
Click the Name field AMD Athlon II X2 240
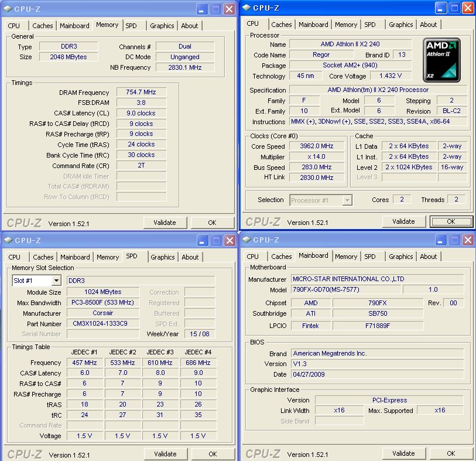click(350, 44)
